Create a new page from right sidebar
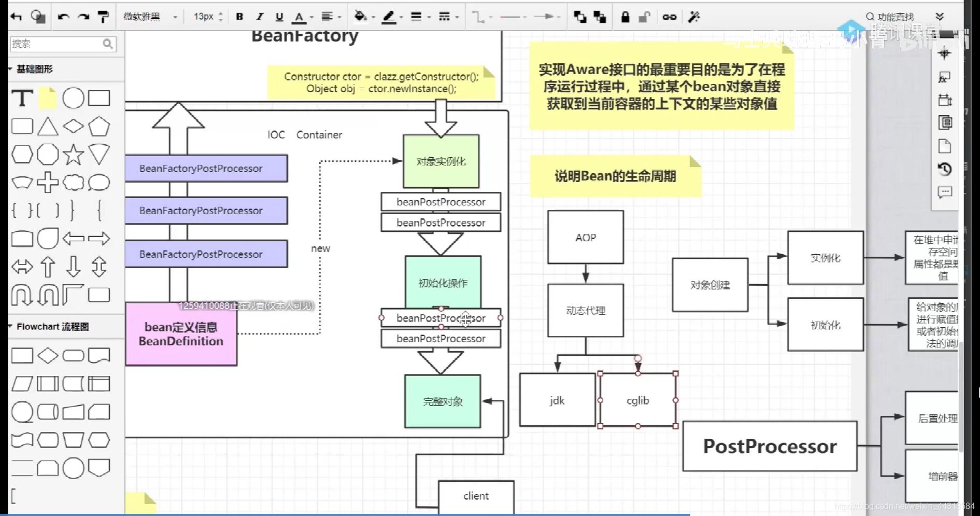This screenshot has width=980, height=516. [x=946, y=146]
